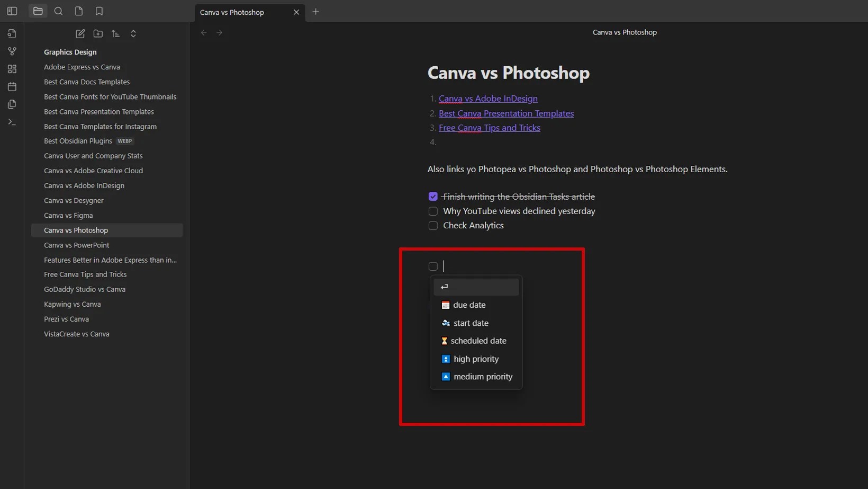Follow Best Canva Presentation Templates link
The width and height of the screenshot is (868, 489).
tap(506, 113)
